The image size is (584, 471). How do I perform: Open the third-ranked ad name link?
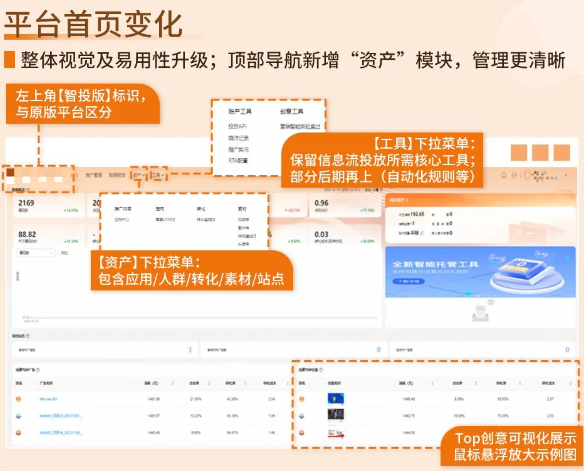61,433
